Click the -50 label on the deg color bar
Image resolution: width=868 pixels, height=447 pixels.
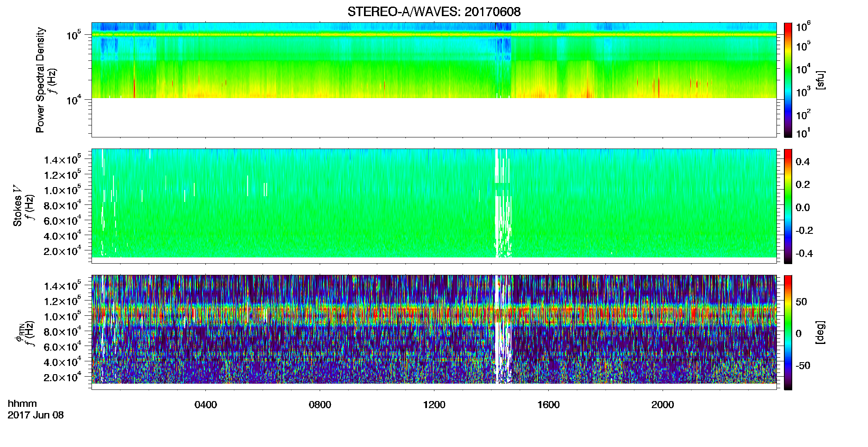[x=802, y=365]
